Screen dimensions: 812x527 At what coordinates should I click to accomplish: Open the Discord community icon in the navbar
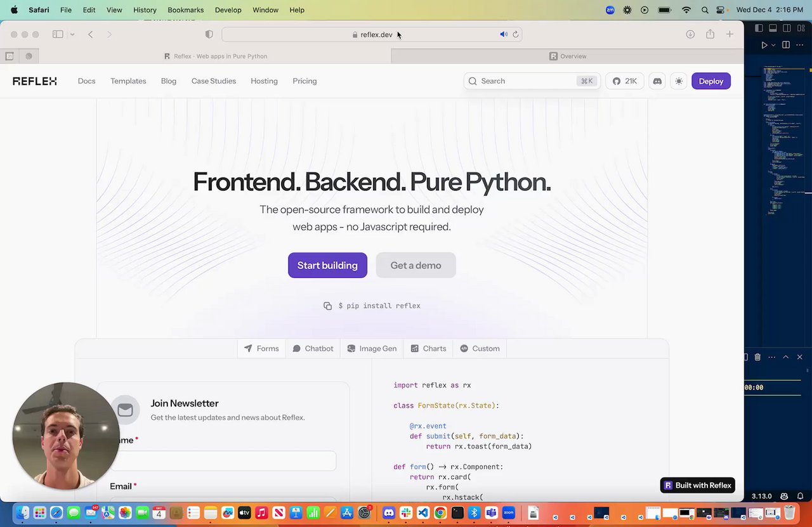[x=657, y=81]
